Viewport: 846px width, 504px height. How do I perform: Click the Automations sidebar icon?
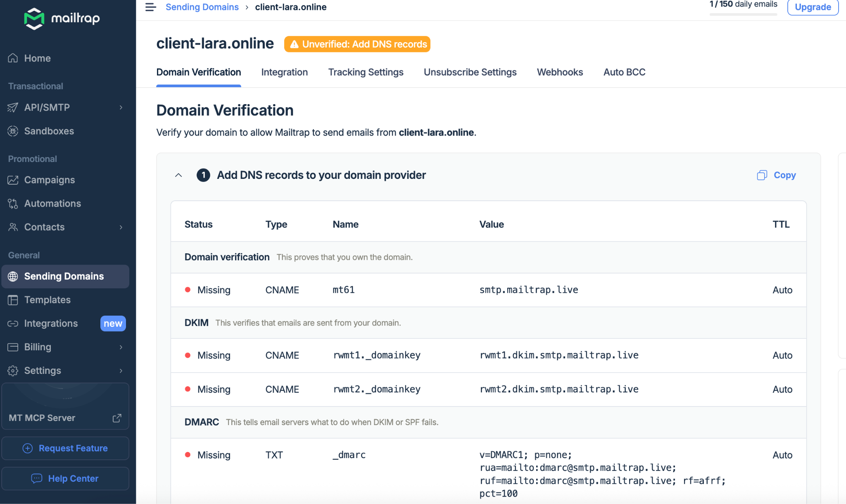(13, 204)
